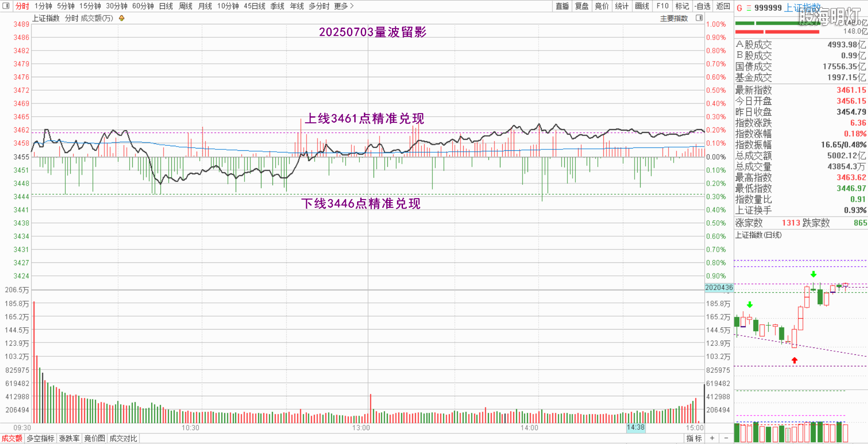
Task: Select the 竞价图 indicator tab
Action: tap(95, 438)
